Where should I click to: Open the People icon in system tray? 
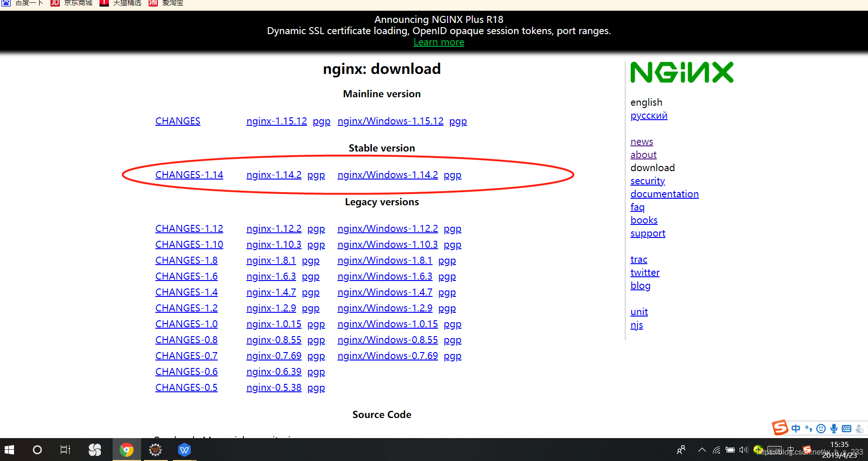coord(681,450)
